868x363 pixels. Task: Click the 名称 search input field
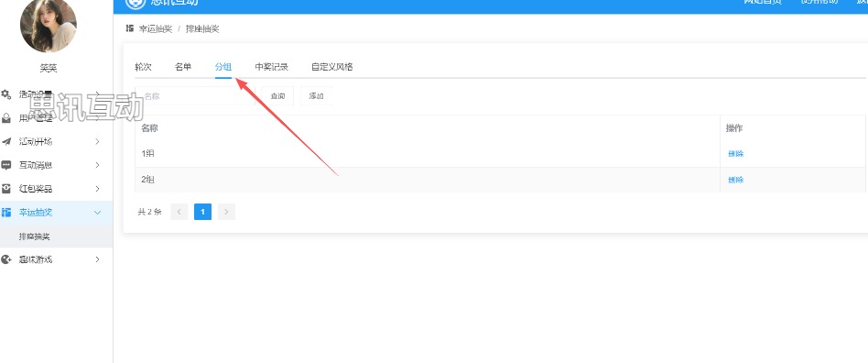(x=195, y=96)
